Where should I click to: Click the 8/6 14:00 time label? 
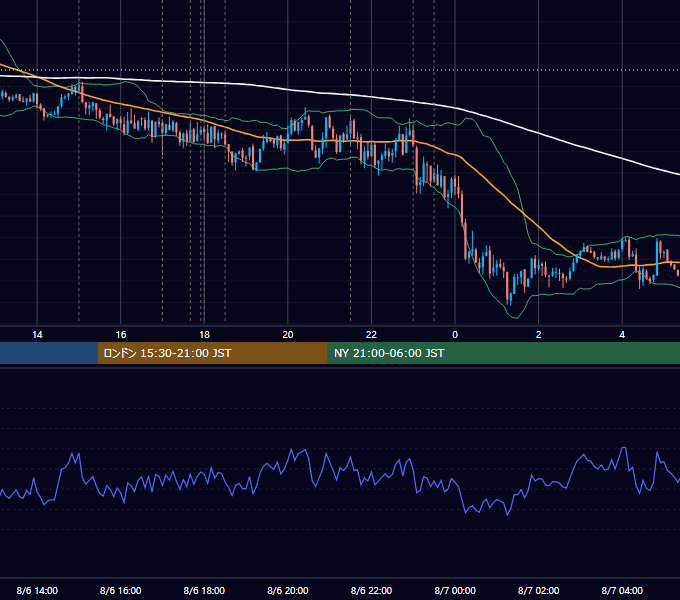click(37, 590)
